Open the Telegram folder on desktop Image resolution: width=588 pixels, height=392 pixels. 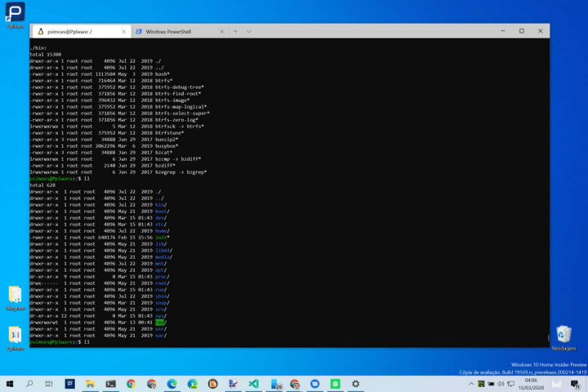click(x=15, y=296)
